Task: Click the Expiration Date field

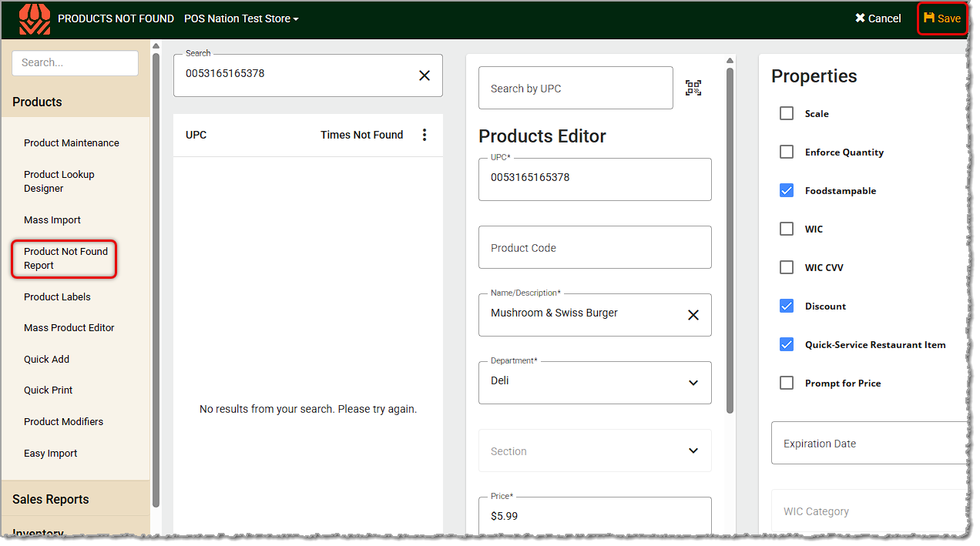Action: pos(869,443)
